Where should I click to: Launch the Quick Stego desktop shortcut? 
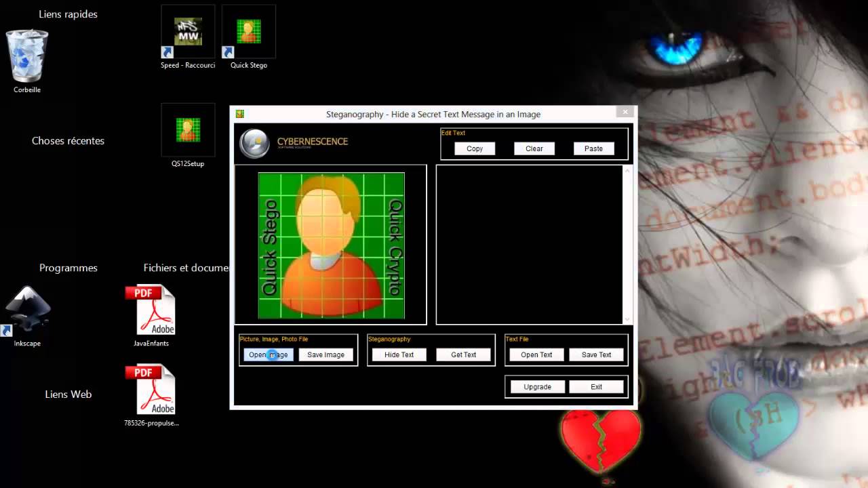coord(249,37)
